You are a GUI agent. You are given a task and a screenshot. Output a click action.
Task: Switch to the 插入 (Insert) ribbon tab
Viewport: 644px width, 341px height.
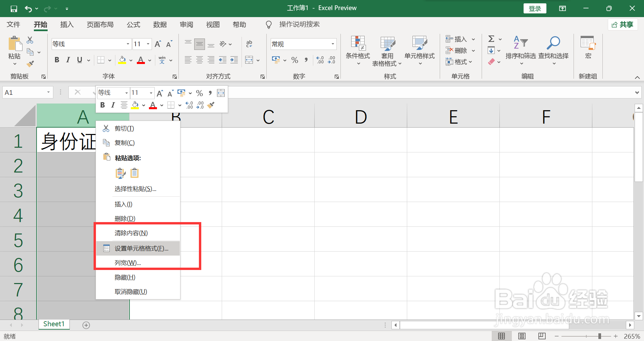67,24
